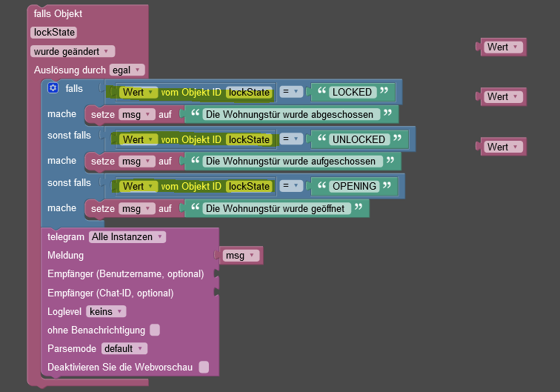Open 'Wert' dropdown in the LOCKED condition
Viewport: 560px width, 392px height.
(x=139, y=92)
